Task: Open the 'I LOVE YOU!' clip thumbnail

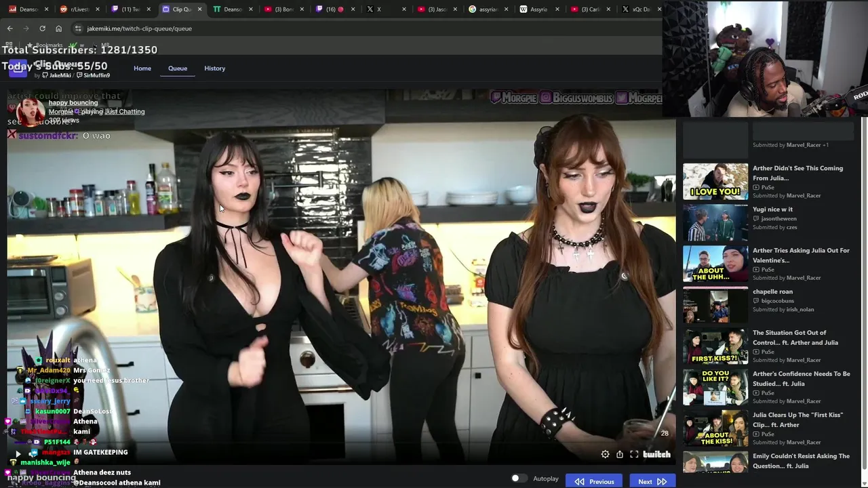Action: coord(715,182)
